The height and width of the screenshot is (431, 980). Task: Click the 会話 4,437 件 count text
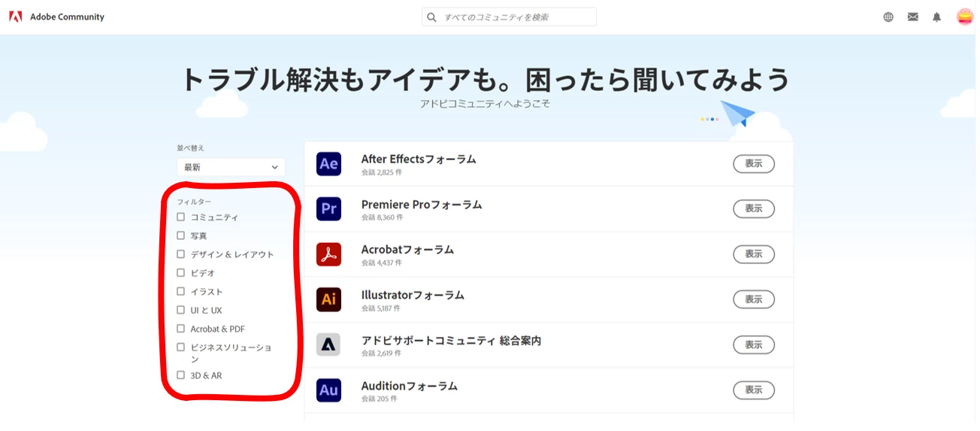click(382, 263)
